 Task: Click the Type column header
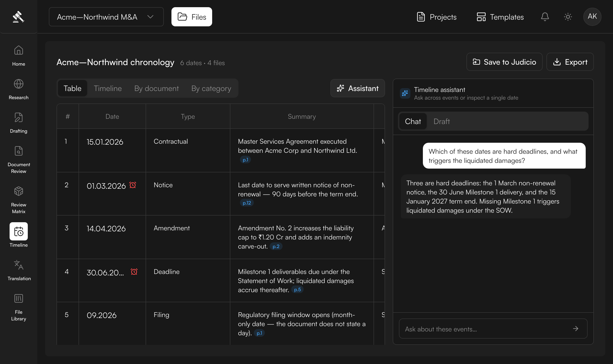pos(188,116)
